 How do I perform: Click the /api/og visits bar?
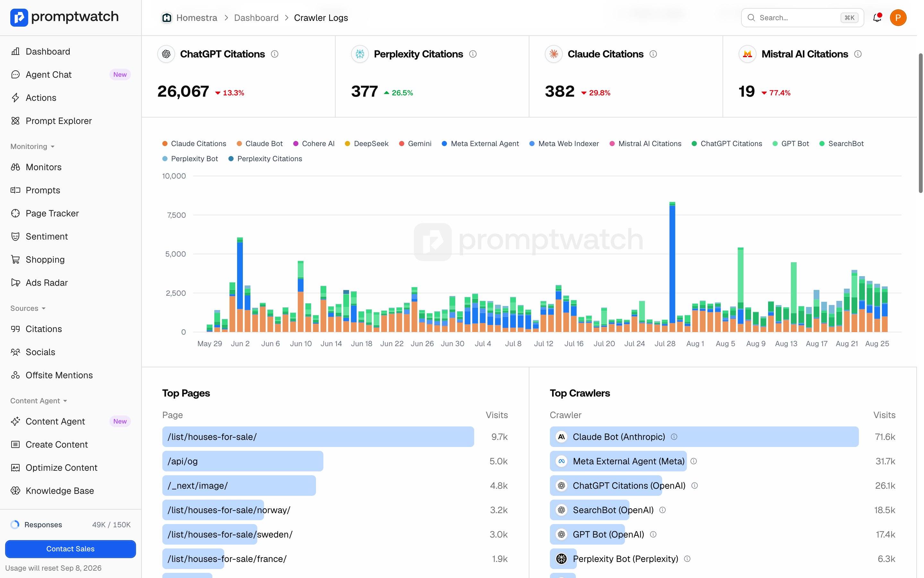tap(243, 461)
